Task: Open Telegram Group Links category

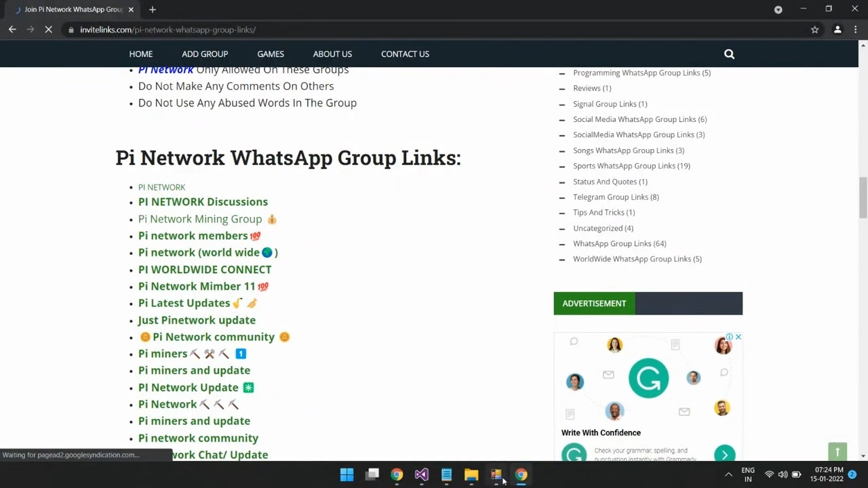Action: click(x=616, y=197)
